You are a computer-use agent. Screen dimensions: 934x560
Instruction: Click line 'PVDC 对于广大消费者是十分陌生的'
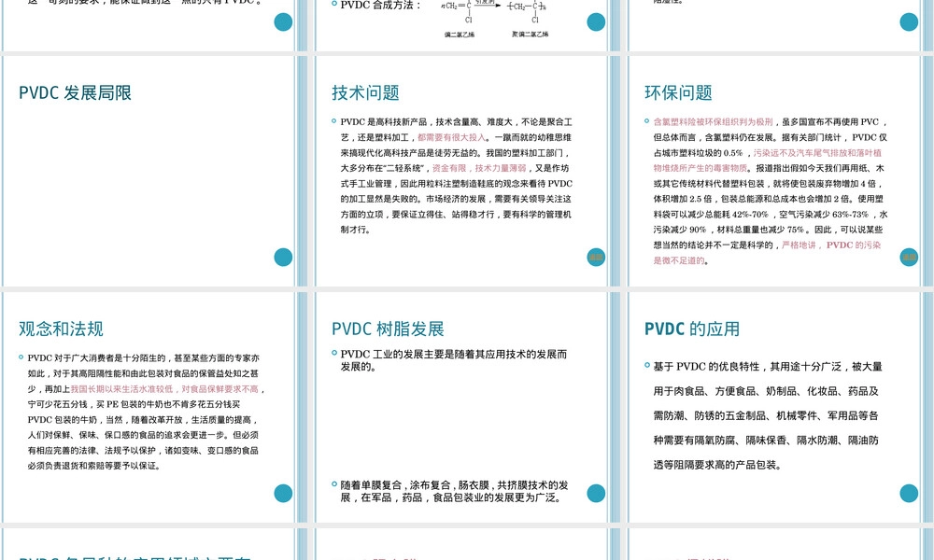143,358
